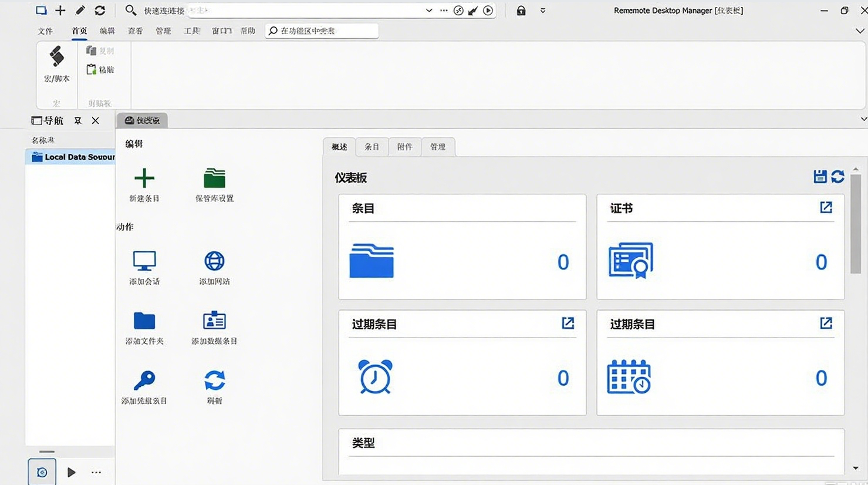
Task: Click the key icon to add credential entry
Action: click(x=144, y=380)
